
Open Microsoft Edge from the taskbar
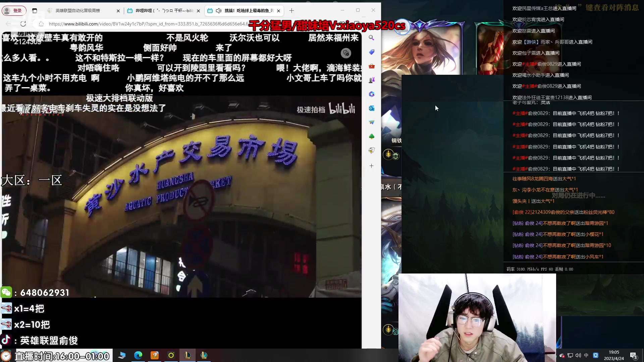point(138,355)
